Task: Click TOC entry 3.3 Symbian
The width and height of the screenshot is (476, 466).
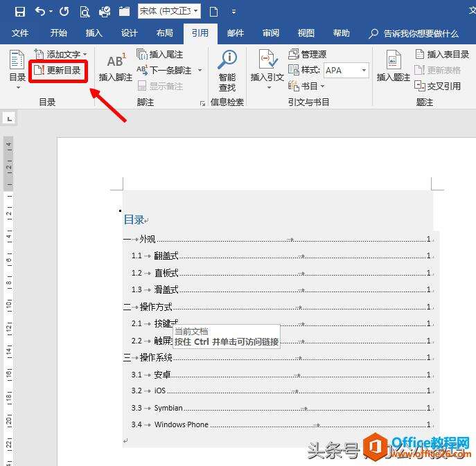Action: 282,408
